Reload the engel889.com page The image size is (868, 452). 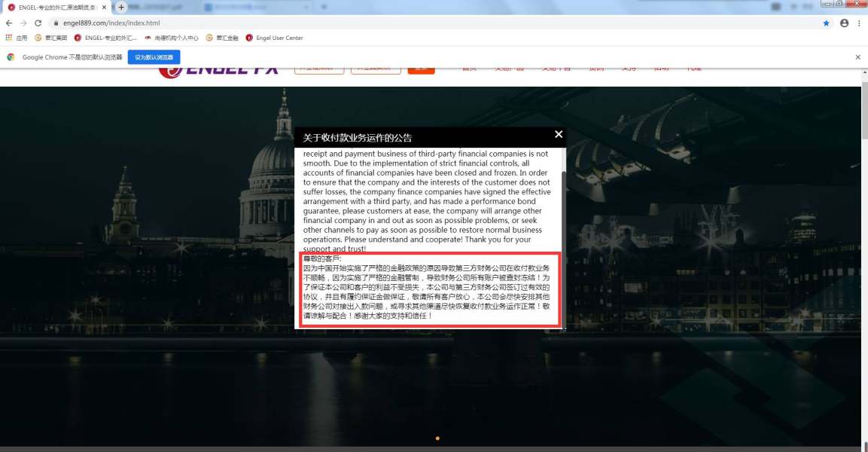tap(38, 23)
